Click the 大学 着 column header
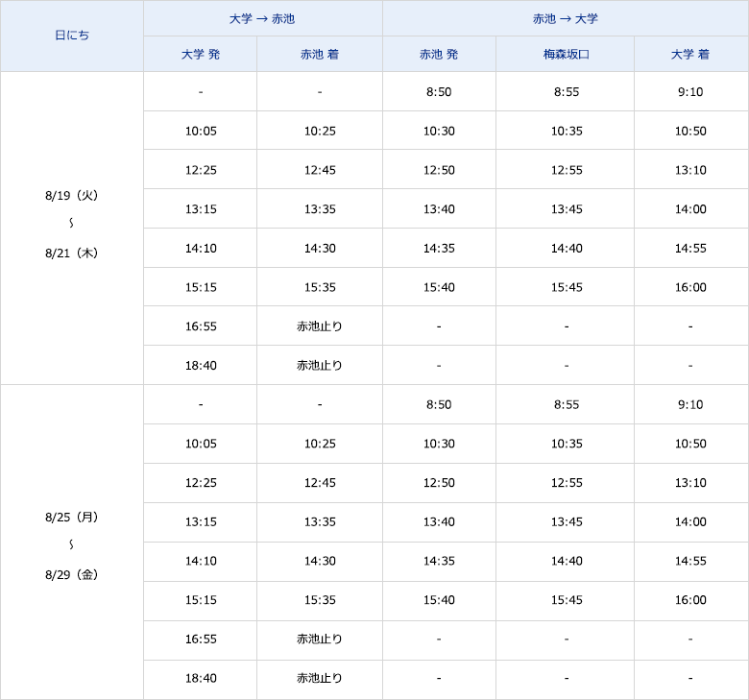Screen dimensions: 749x700 pos(690,55)
